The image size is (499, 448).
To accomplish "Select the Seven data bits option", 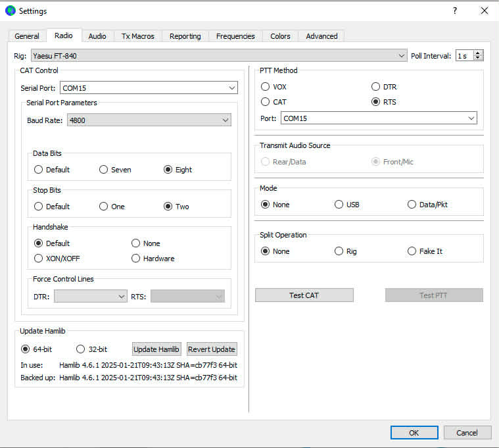I will 104,170.
